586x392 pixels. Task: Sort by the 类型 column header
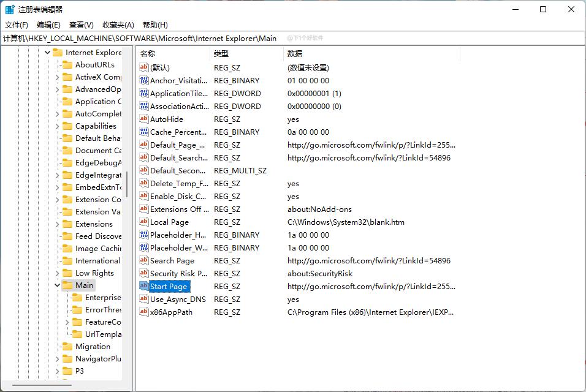[x=245, y=54]
